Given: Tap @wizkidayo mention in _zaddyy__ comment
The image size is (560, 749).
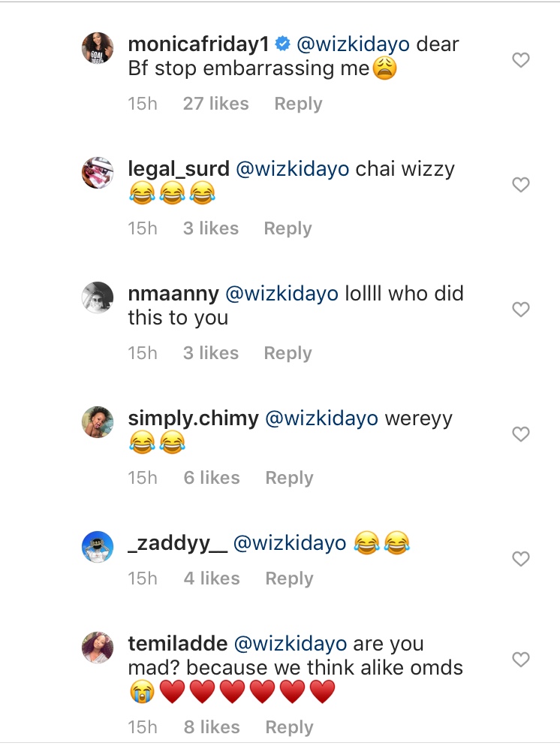Looking at the screenshot, I should pos(290,543).
